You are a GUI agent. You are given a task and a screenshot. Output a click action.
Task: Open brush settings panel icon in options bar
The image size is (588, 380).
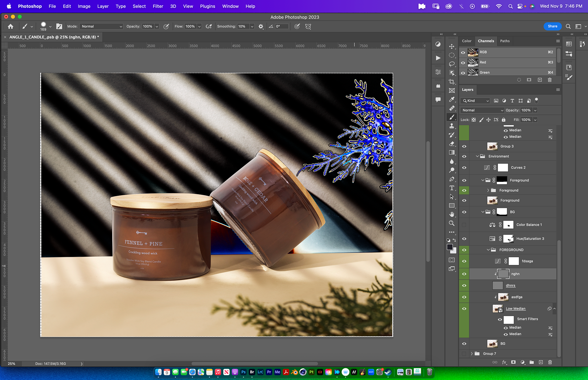[59, 26]
